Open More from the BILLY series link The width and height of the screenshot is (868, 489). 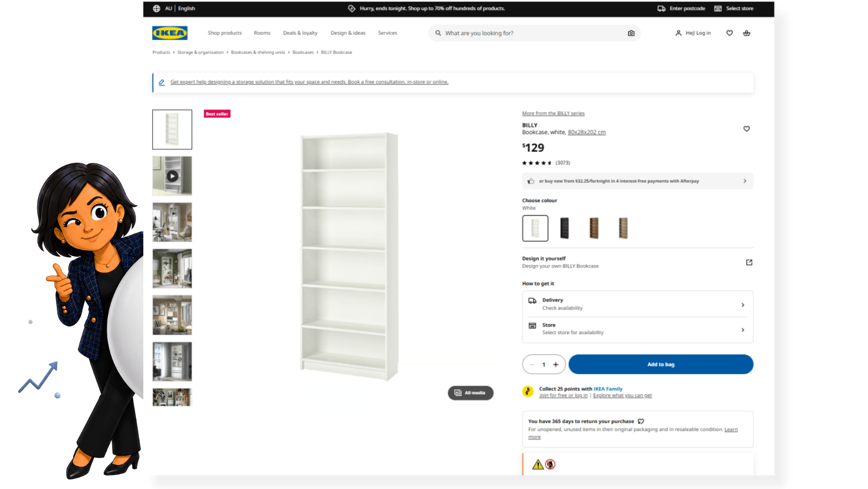(x=553, y=113)
